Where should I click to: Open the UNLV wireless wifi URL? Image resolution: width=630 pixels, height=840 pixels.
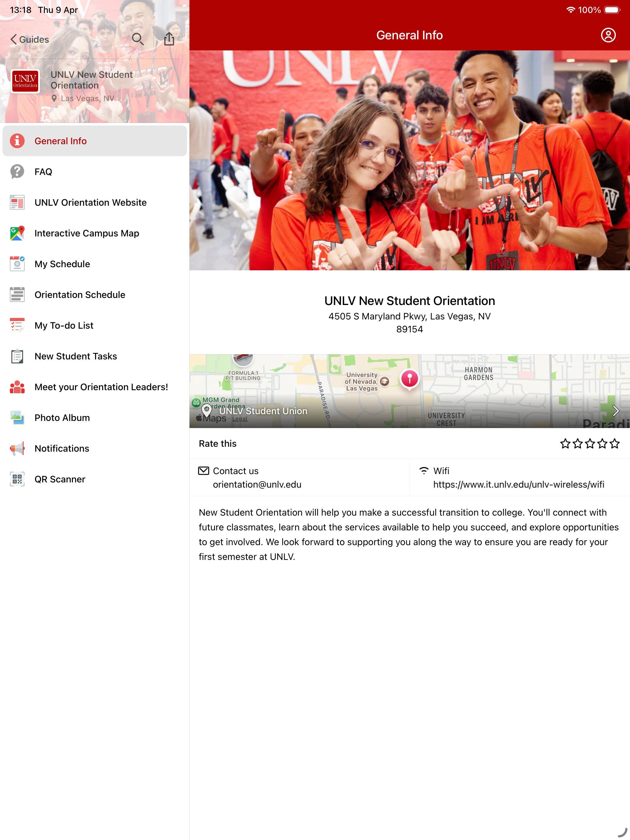coord(518,485)
